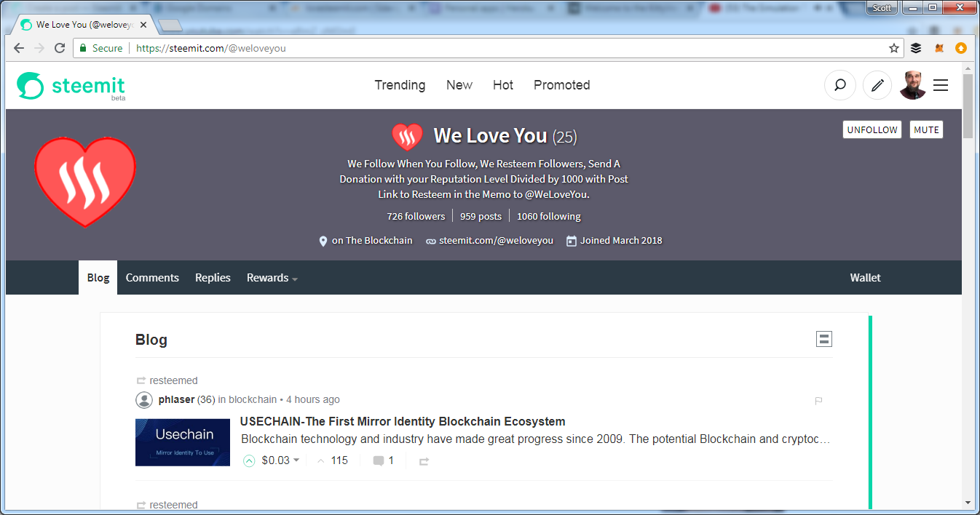Open steemit.com/@weloveyou profile link
980x515 pixels.
coord(496,241)
